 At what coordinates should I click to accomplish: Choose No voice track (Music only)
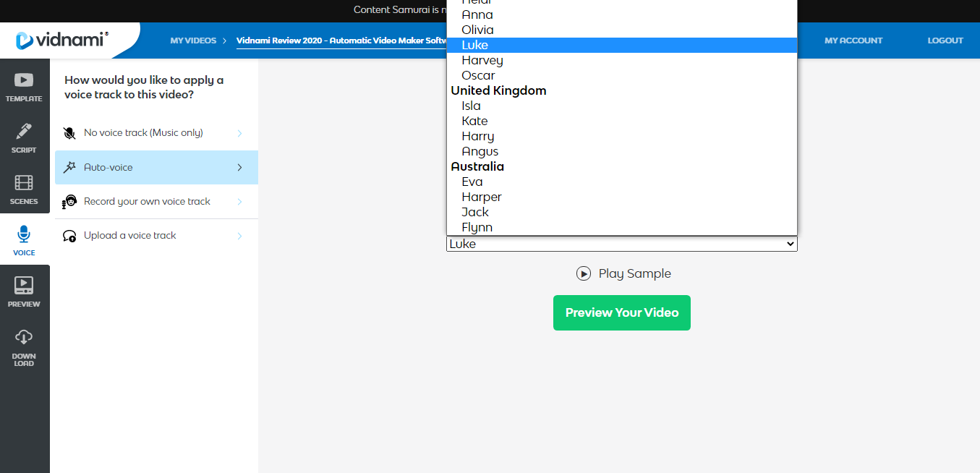tap(143, 133)
